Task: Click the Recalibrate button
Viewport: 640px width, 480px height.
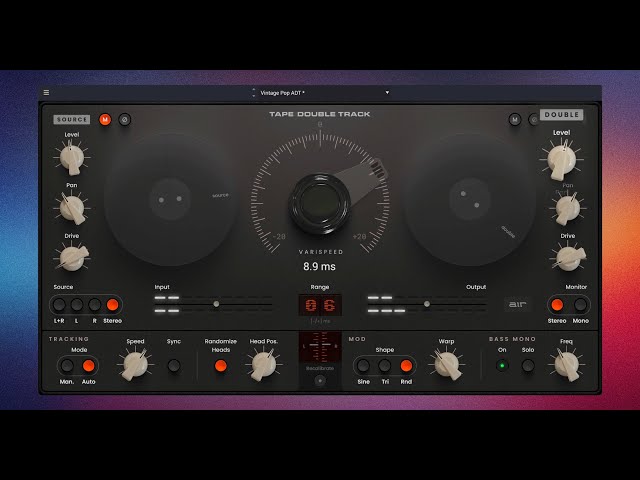Action: click(320, 380)
